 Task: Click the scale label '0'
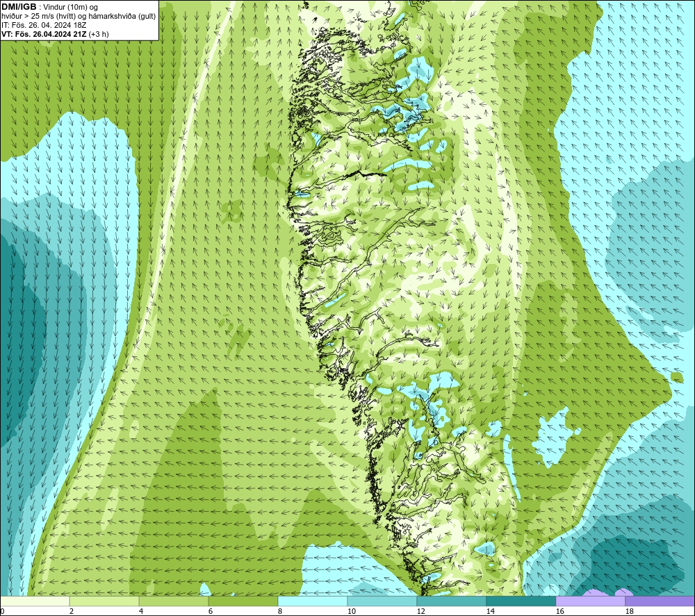click(3, 611)
